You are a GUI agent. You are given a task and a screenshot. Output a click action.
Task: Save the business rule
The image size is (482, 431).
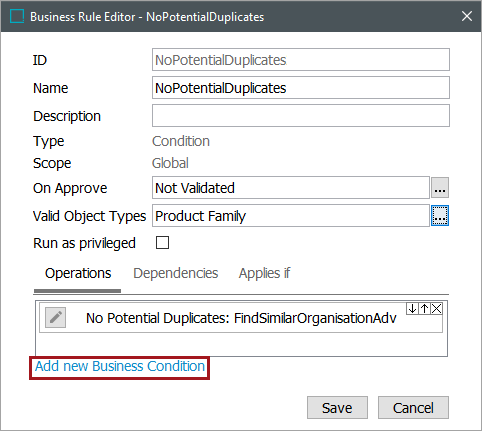(337, 408)
